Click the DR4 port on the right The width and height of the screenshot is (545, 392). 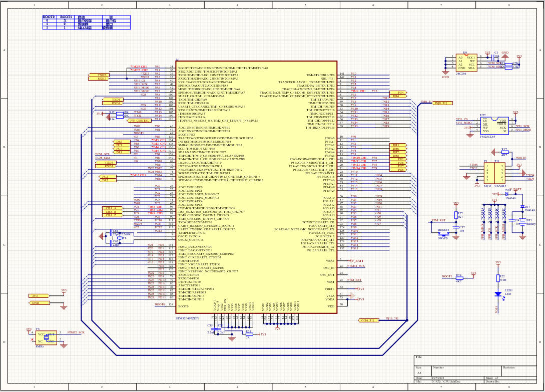(x=398, y=96)
